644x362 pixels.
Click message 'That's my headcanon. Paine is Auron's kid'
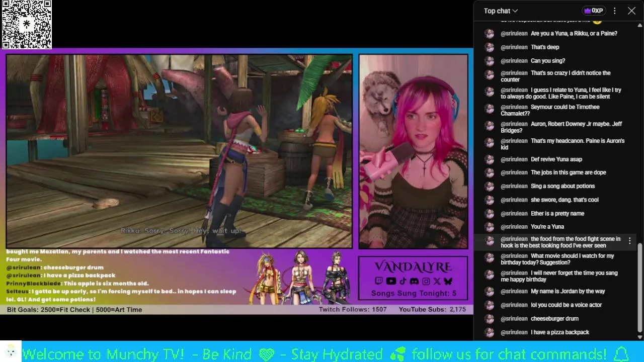click(562, 144)
